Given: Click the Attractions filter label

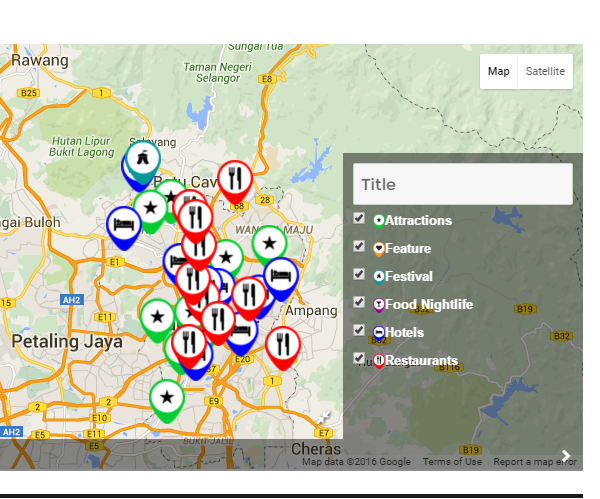Looking at the screenshot, I should coord(418,220).
